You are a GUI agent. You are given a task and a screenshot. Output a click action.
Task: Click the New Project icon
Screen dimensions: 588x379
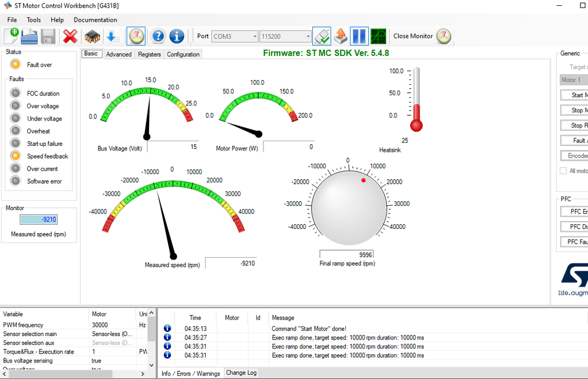pyautogui.click(x=11, y=36)
